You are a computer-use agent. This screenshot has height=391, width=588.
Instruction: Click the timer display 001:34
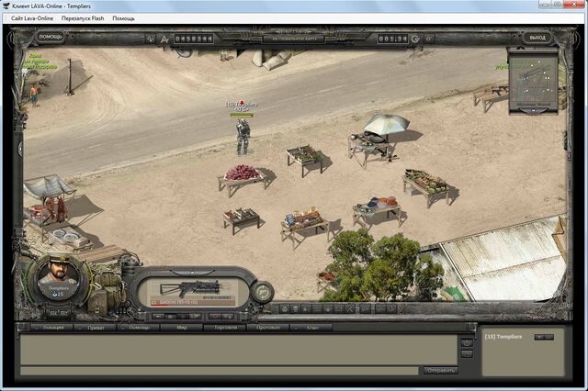coord(392,39)
